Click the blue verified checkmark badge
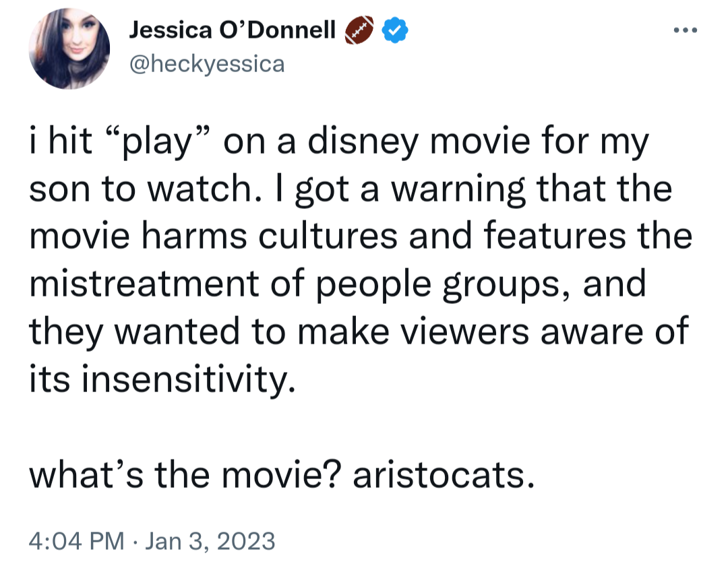 coord(394,30)
